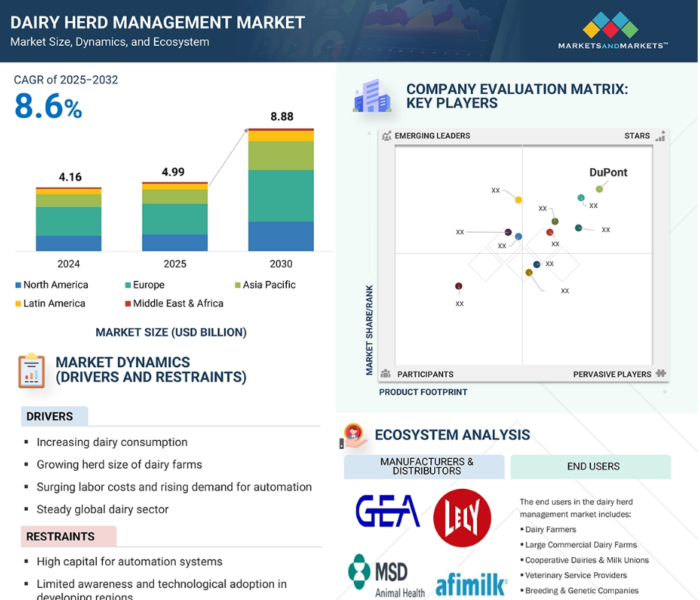
Task: Select the Manufacturers & Distributors header
Action: [424, 466]
